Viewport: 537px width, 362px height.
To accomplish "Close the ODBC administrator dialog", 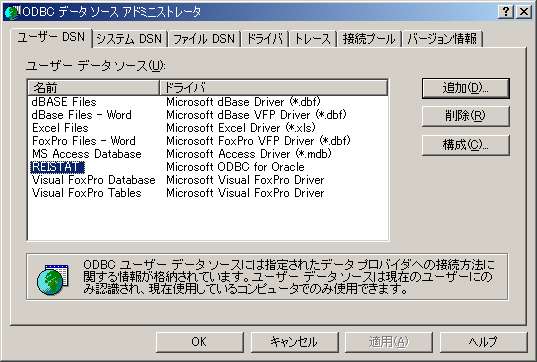I will pos(524,12).
